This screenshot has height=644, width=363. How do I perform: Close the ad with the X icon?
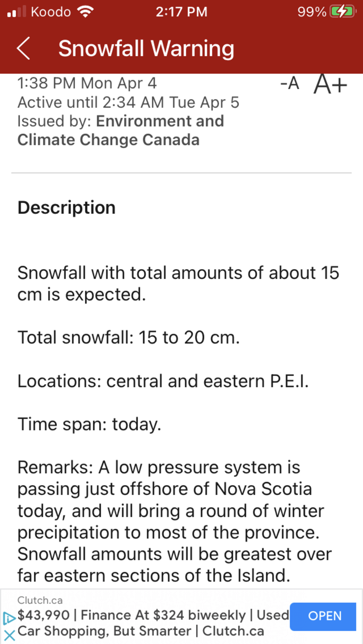(9, 635)
